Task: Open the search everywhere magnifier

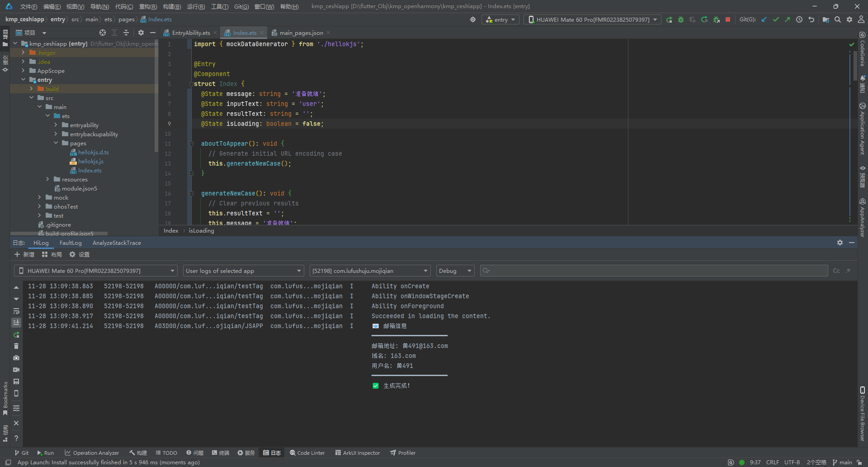Action: [838, 19]
